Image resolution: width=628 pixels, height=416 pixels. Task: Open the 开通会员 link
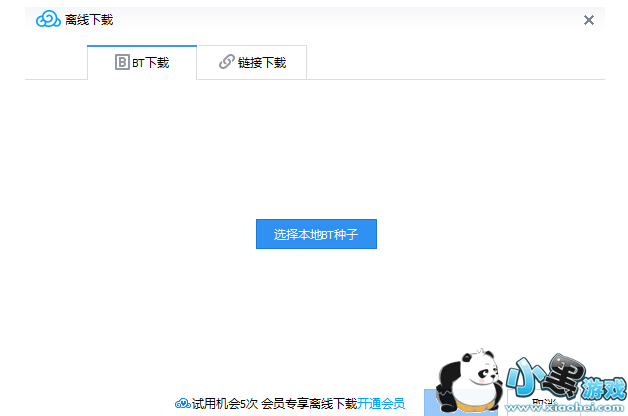pos(380,403)
